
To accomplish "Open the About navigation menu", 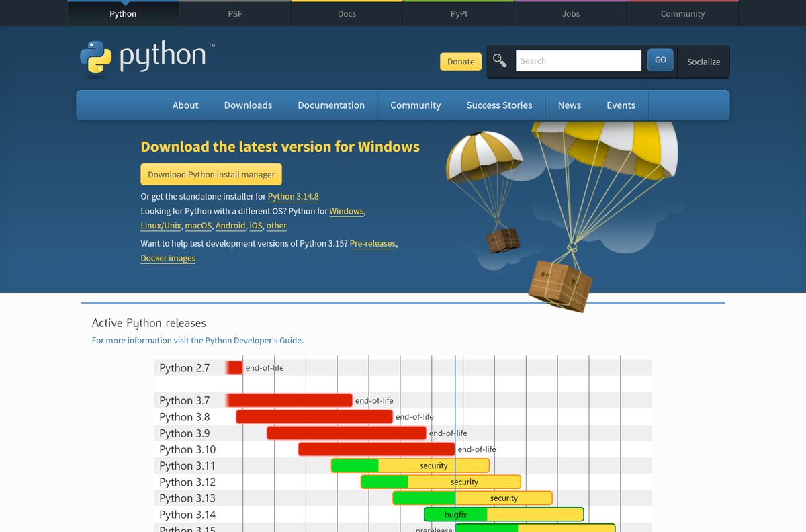I will (x=185, y=105).
